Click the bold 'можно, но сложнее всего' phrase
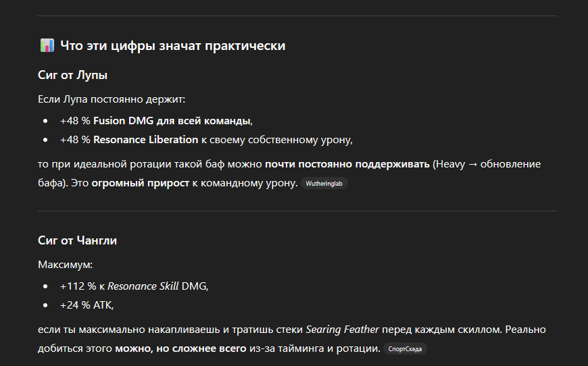588x366 pixels. click(x=180, y=348)
